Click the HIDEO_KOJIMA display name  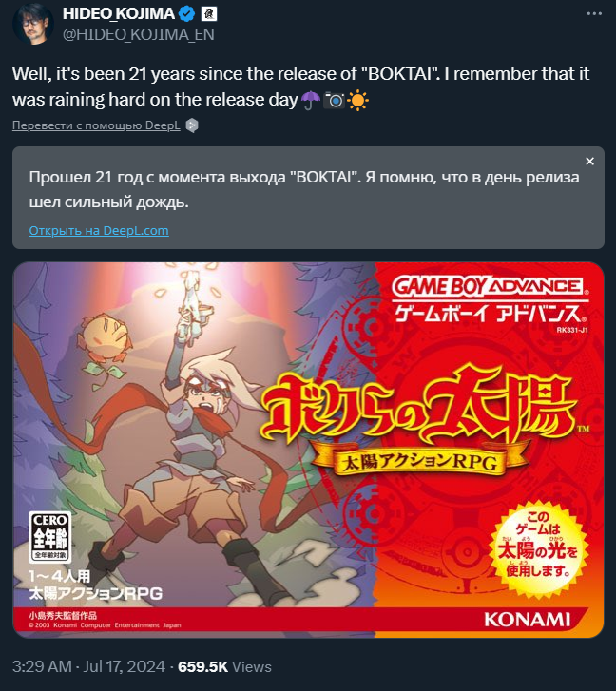tap(119, 13)
